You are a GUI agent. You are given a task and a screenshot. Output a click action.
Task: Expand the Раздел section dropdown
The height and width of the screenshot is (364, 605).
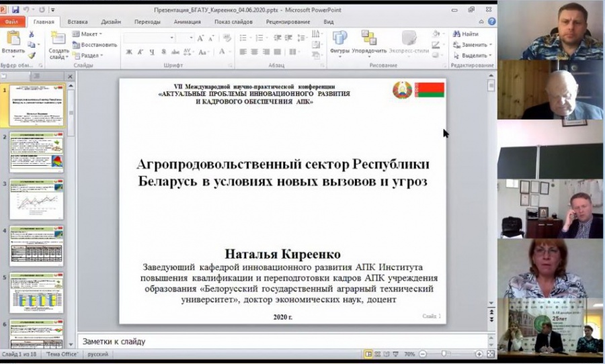click(88, 56)
